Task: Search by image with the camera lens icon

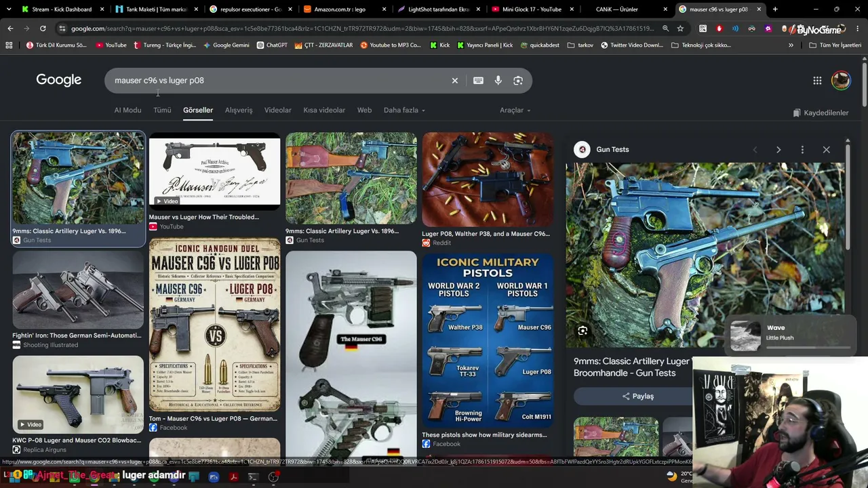Action: pyautogui.click(x=518, y=81)
